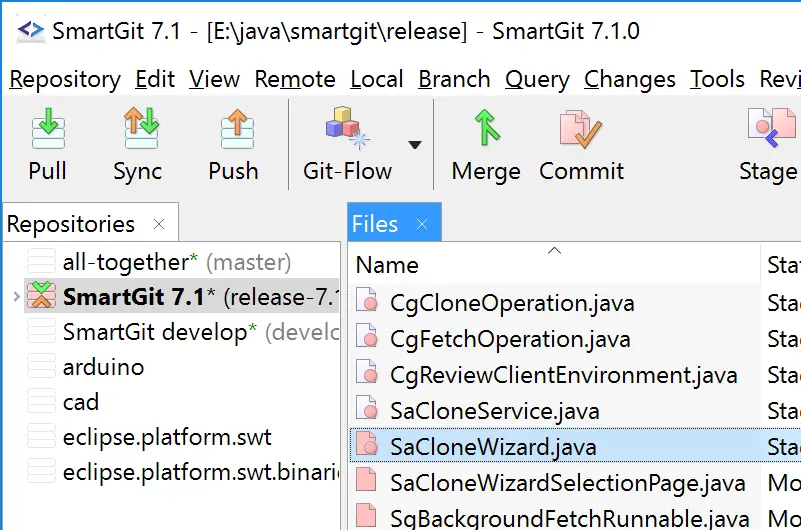Click the SmartGit 7.1 repository status icon
The height and width of the screenshot is (530, 801).
tap(41, 295)
